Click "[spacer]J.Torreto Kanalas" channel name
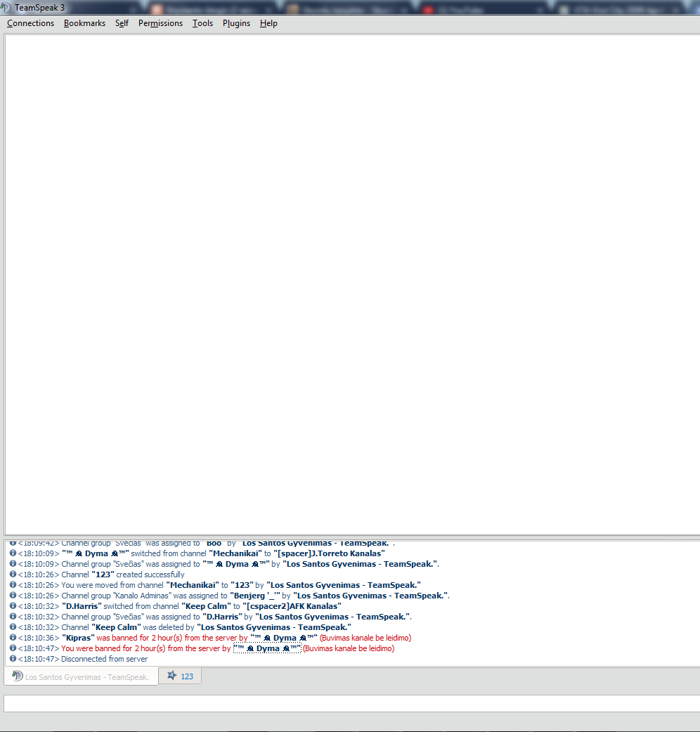Screen dimensions: 700x732 [330, 553]
